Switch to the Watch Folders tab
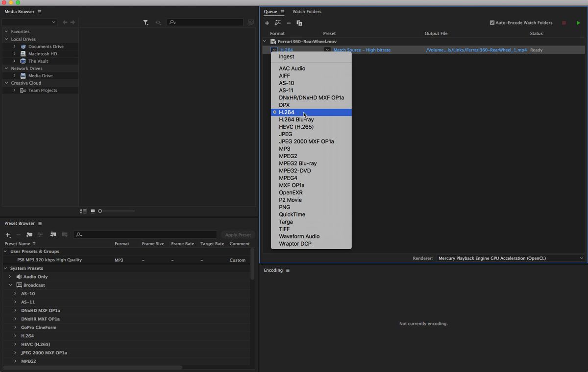 pos(307,11)
